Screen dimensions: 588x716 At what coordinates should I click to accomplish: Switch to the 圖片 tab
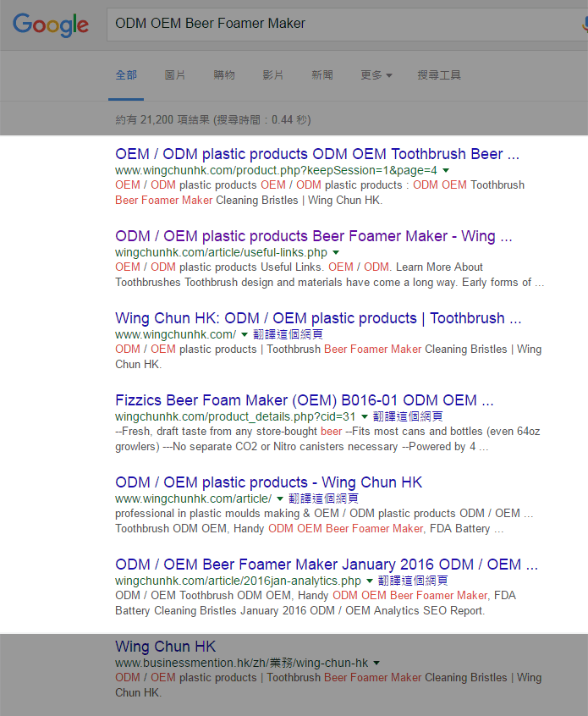point(175,74)
